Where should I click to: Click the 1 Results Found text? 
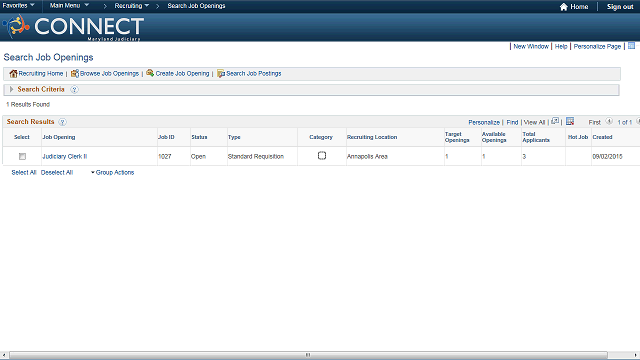[x=28, y=104]
